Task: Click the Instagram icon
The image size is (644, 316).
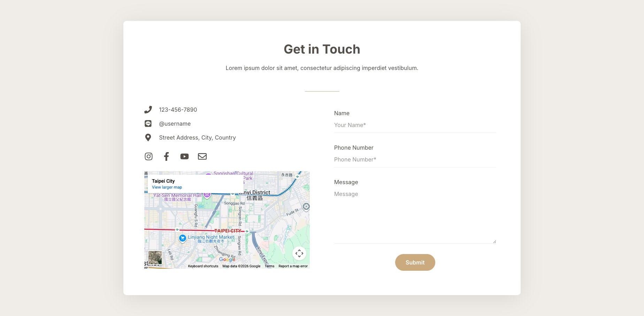Action: 148,157
